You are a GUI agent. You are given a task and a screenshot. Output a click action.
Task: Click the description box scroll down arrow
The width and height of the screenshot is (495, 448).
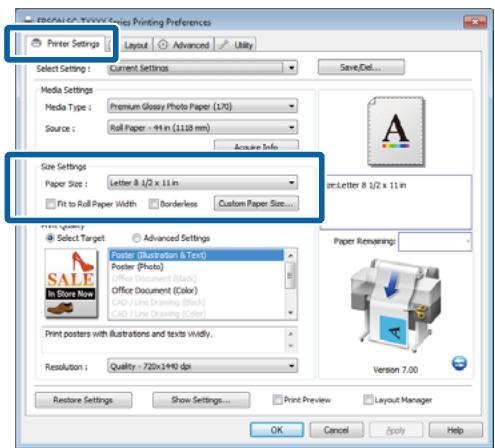[291, 346]
